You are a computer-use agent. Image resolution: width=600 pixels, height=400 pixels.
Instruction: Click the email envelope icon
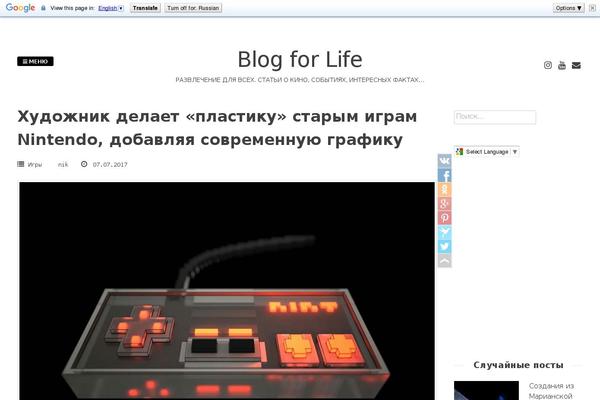pyautogui.click(x=576, y=65)
